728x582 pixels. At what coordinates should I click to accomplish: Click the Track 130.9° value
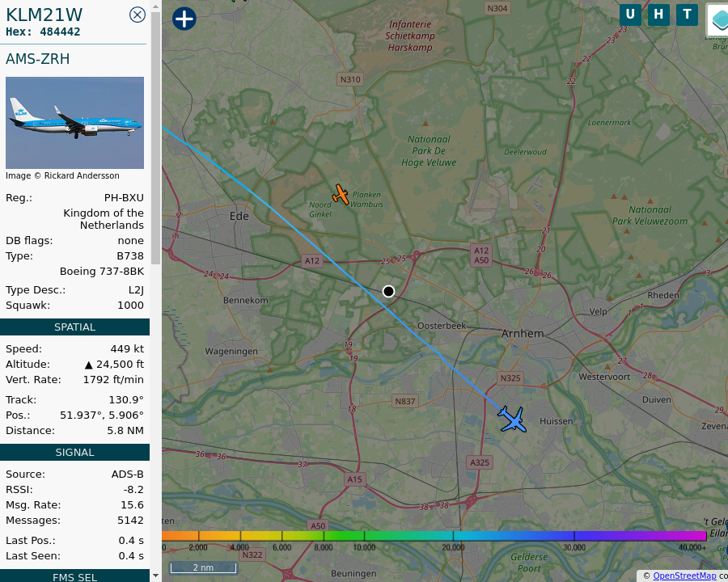[x=126, y=400]
